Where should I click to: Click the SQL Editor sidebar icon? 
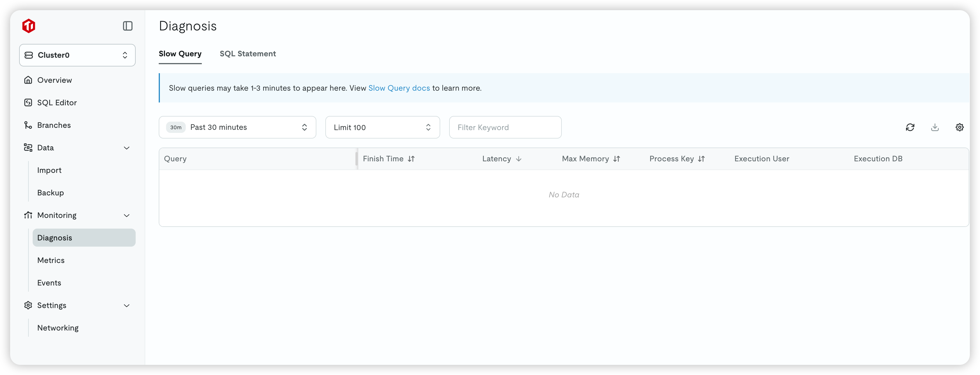[28, 102]
